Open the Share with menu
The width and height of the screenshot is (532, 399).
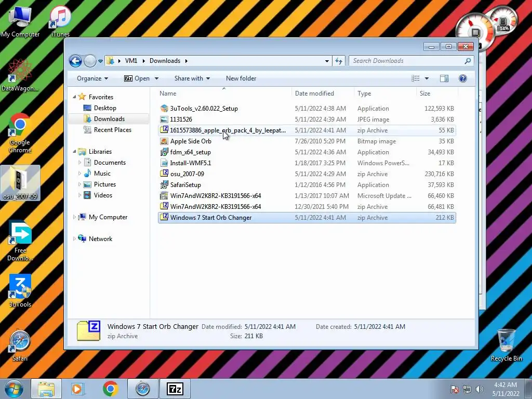[192, 78]
